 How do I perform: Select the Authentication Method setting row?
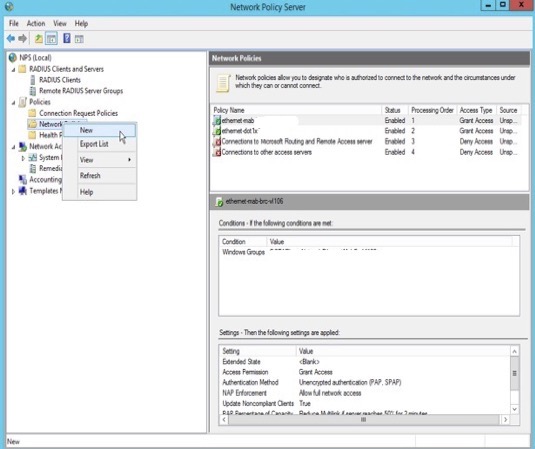(364, 382)
